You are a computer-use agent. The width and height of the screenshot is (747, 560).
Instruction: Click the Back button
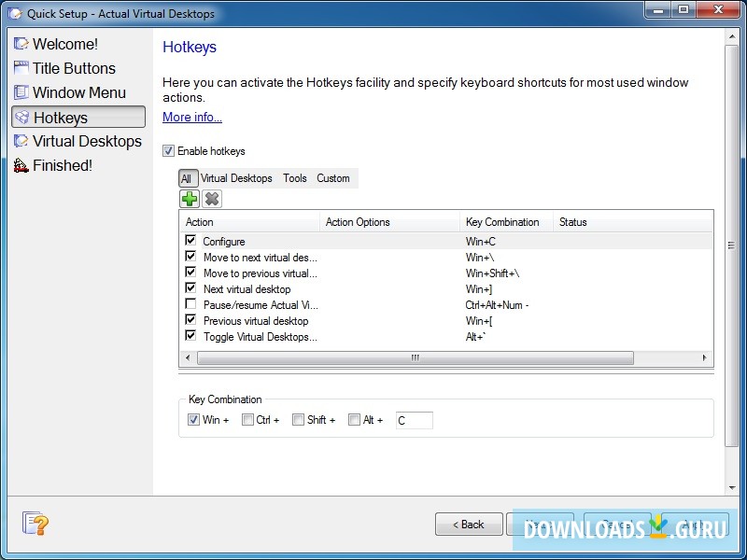(x=468, y=524)
